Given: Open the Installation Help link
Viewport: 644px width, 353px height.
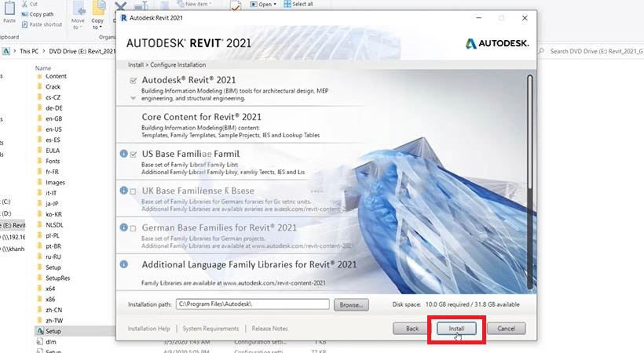Looking at the screenshot, I should click(x=148, y=329).
